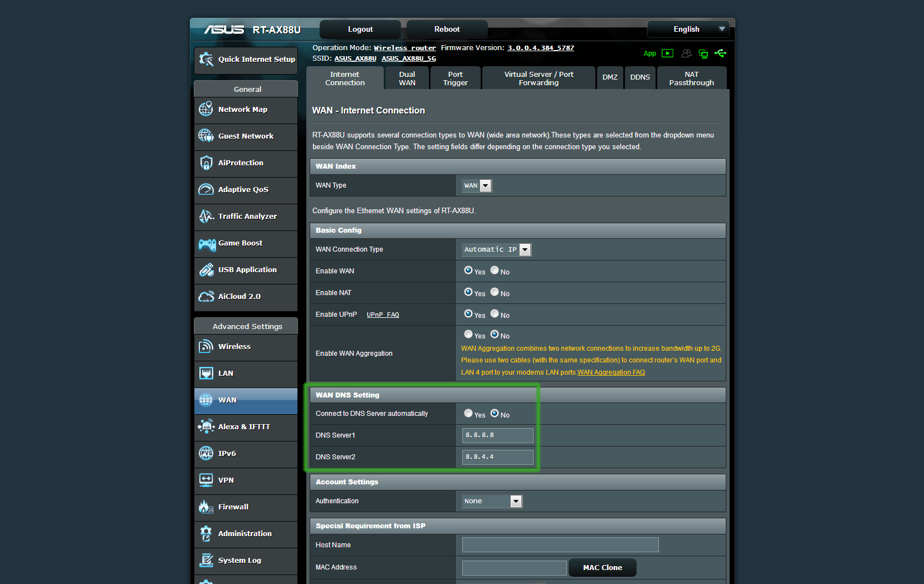Switch to DMZ tab
The image size is (924, 584).
(x=610, y=77)
